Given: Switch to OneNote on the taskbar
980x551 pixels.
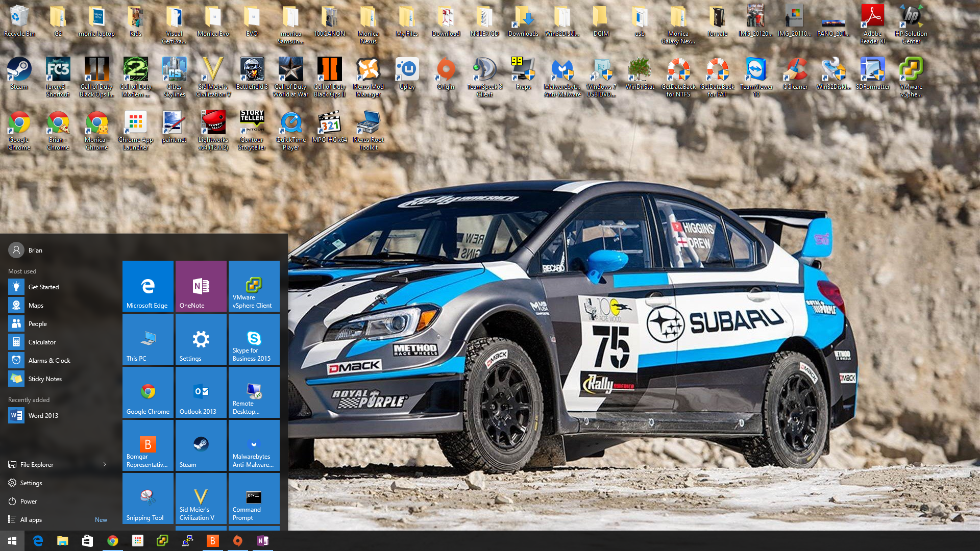Looking at the screenshot, I should click(263, 541).
